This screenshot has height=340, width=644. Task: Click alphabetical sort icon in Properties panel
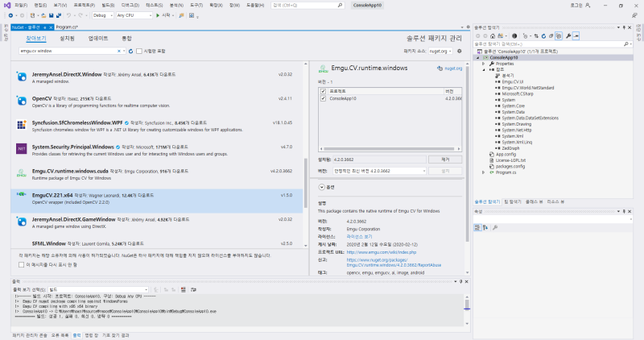[x=485, y=227]
